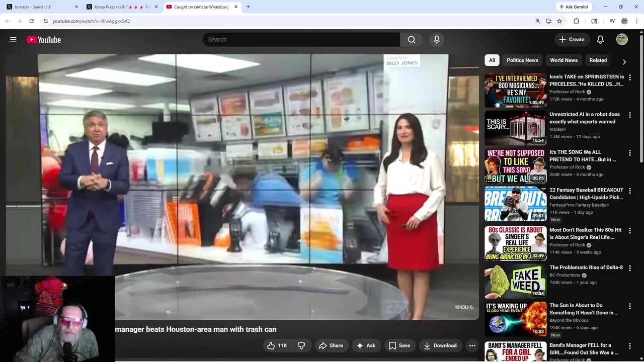644x362 pixels.
Task: Focus the YouTube search input field
Action: (302, 40)
